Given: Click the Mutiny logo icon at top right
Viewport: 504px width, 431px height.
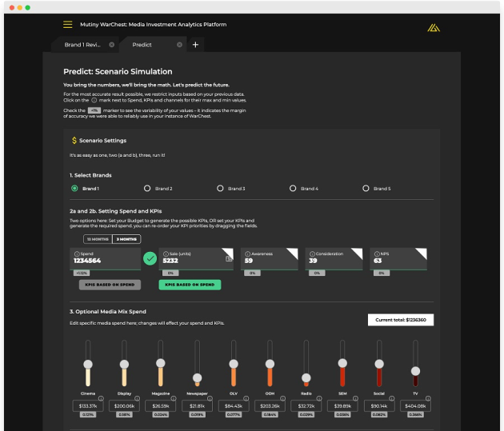Looking at the screenshot, I should tap(434, 28).
